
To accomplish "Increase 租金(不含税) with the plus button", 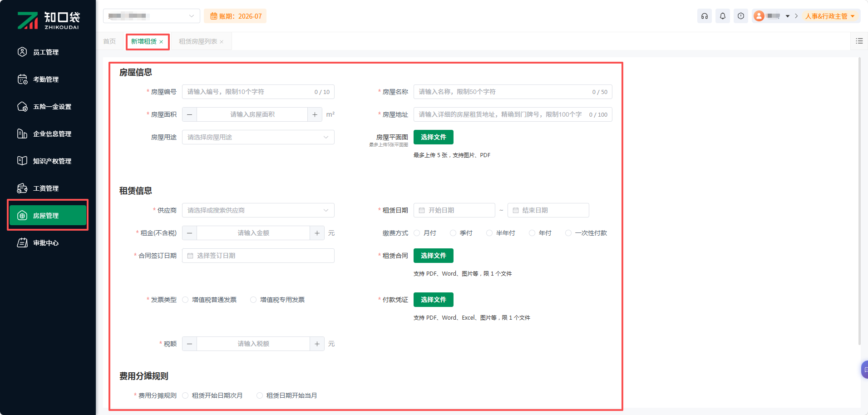I will (x=317, y=233).
